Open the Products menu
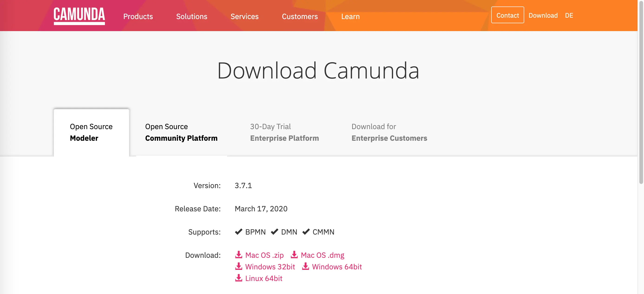The height and width of the screenshot is (294, 644). (x=138, y=16)
